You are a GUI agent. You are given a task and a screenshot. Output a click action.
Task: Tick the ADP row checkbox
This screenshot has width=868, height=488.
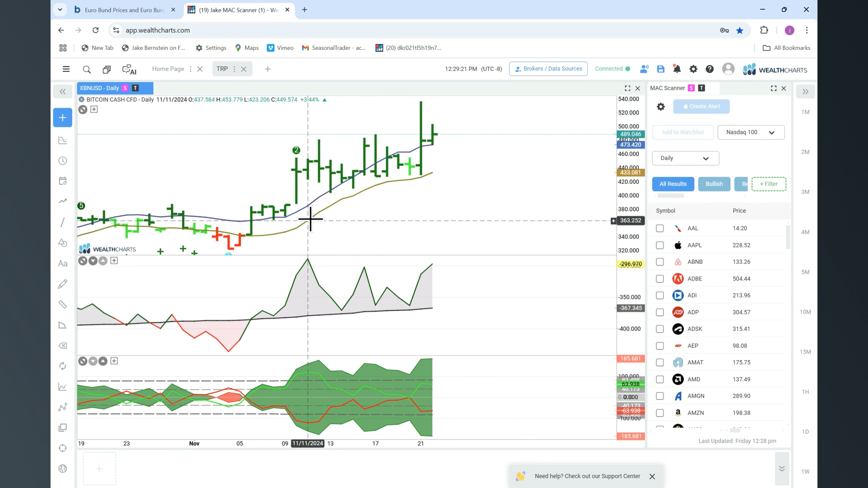point(660,312)
